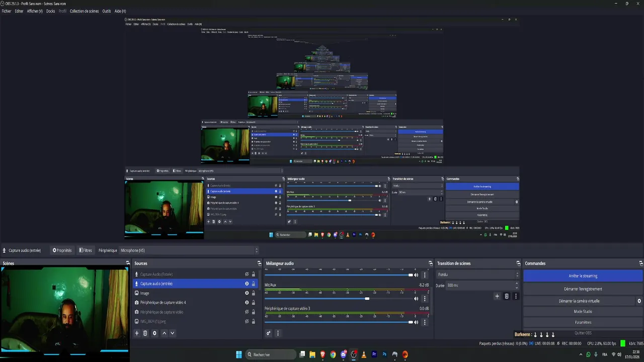Open the Editer menu

pyautogui.click(x=19, y=11)
